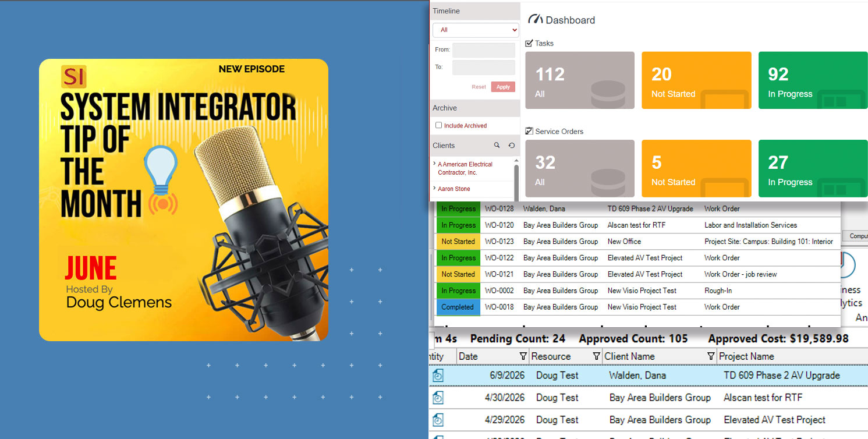Click the Completed status cell
The width and height of the screenshot is (868, 439).
click(458, 307)
